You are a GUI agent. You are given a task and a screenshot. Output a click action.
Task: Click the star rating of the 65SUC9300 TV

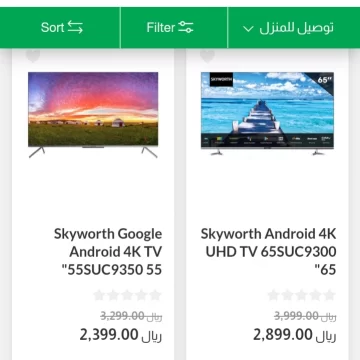(x=301, y=295)
